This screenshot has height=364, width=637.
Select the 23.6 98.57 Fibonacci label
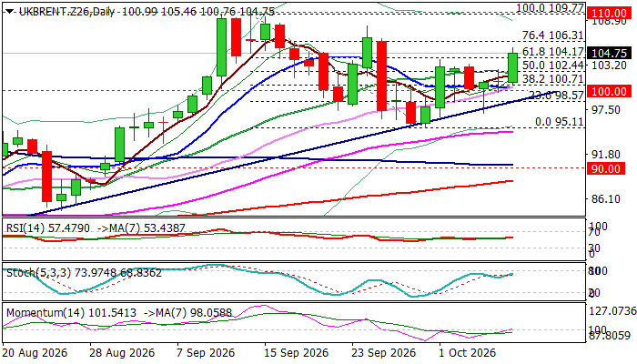556,96
